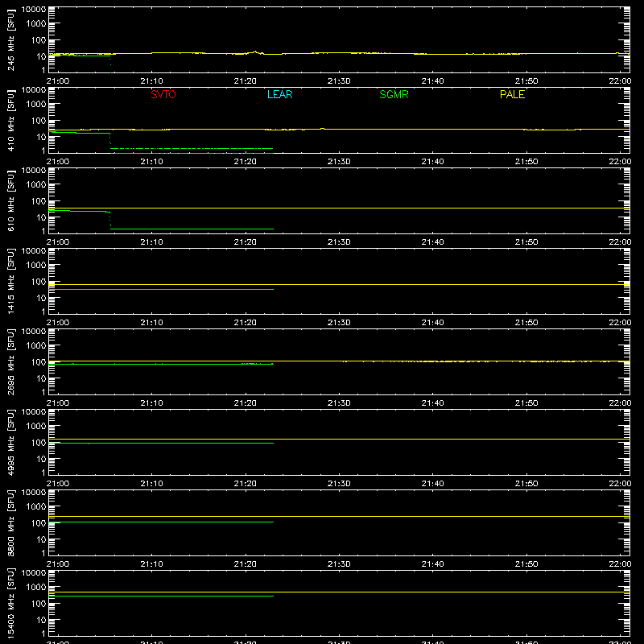This screenshot has height=644, width=644.
Task: Click the 10 tick of the 1415 MHz plot
Action: (41, 298)
